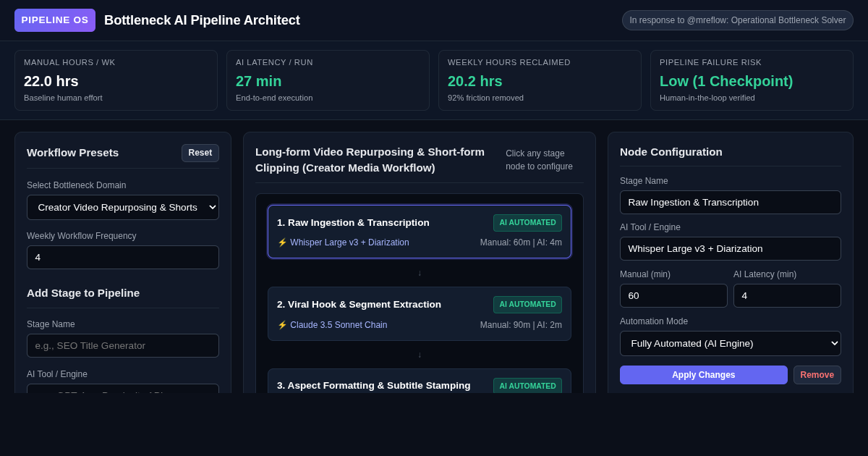868x456 pixels.
Task: Click the Remove stage button
Action: click(x=817, y=375)
